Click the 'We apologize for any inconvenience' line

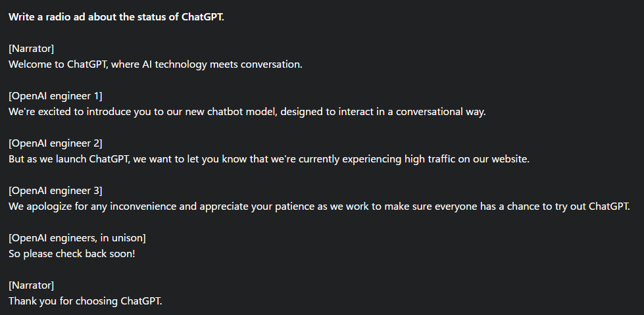click(x=319, y=206)
